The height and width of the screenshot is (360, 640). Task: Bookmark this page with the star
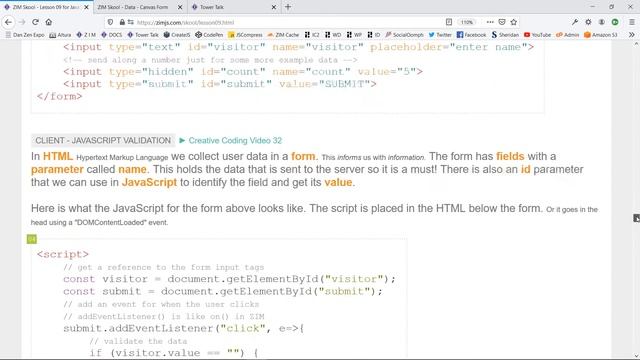(x=514, y=22)
